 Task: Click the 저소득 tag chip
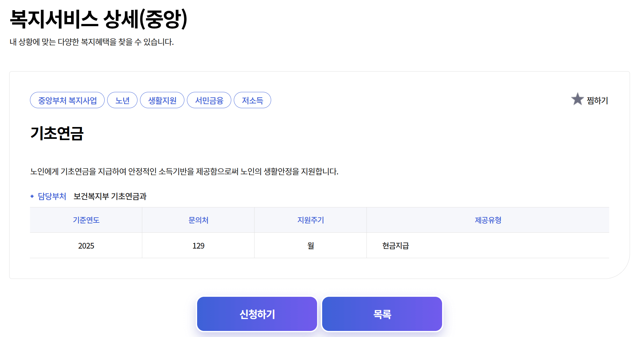click(252, 100)
